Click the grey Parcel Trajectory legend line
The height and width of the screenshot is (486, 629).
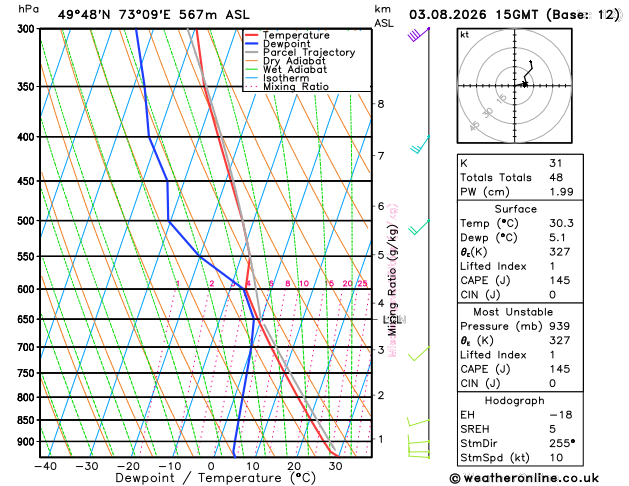click(x=252, y=52)
